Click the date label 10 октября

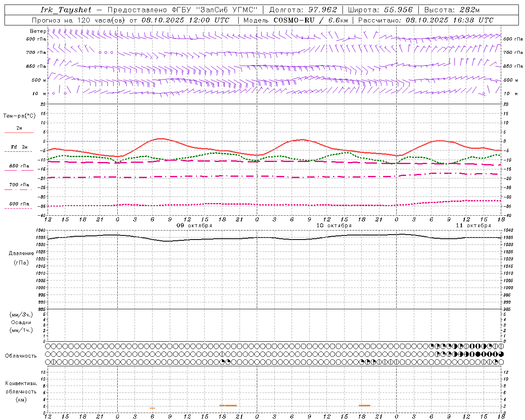click(x=334, y=225)
